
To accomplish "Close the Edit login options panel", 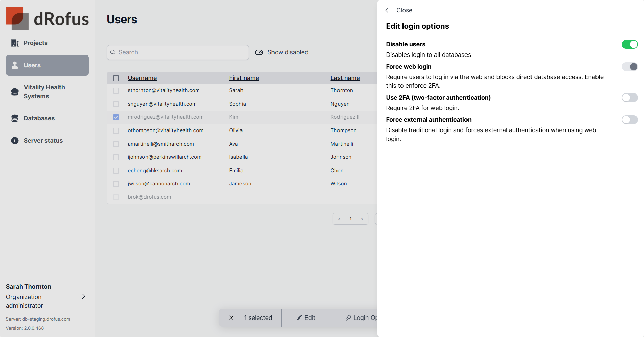I will [x=399, y=10].
